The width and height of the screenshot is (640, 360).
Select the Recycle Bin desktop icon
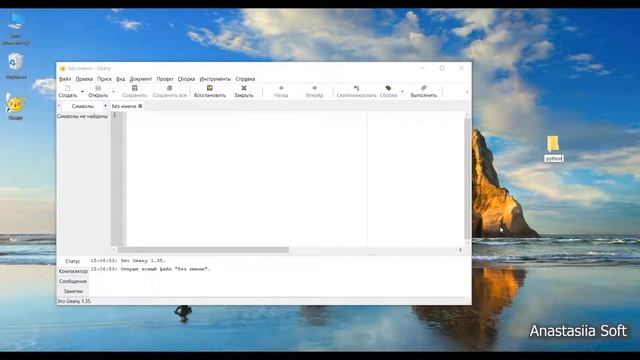16,66
